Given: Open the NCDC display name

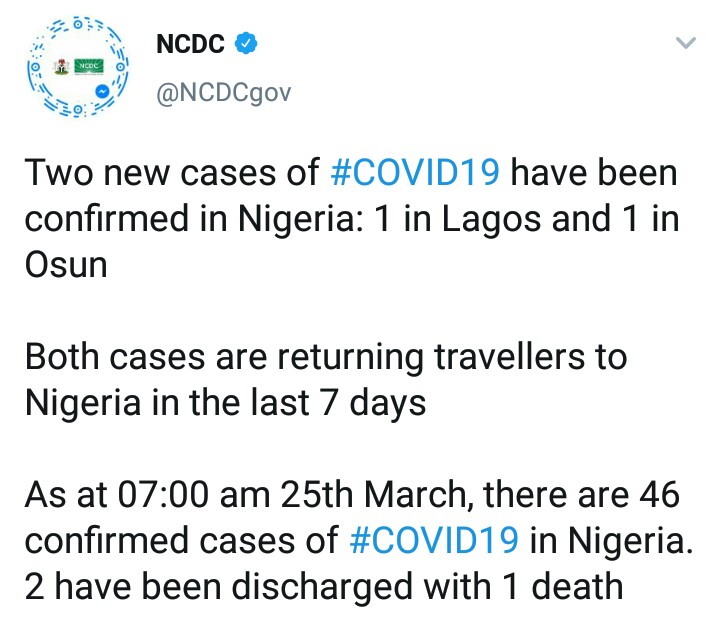Looking at the screenshot, I should tap(190, 44).
